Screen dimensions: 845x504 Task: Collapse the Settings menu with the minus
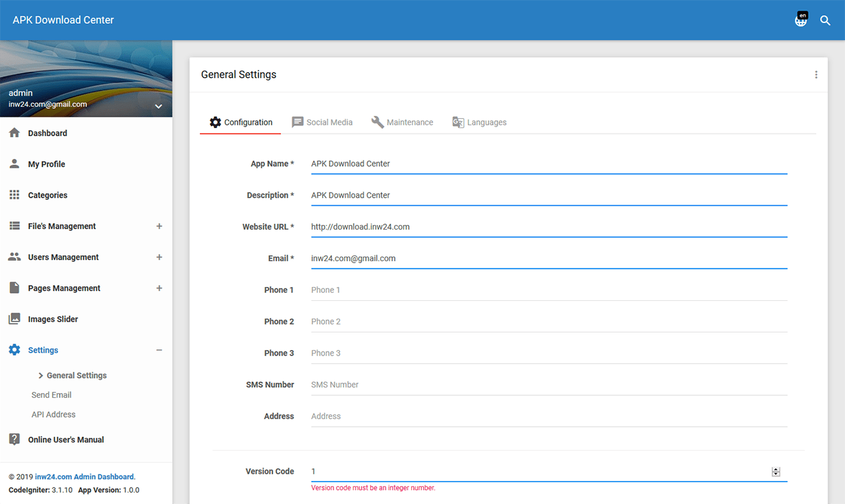tap(159, 350)
